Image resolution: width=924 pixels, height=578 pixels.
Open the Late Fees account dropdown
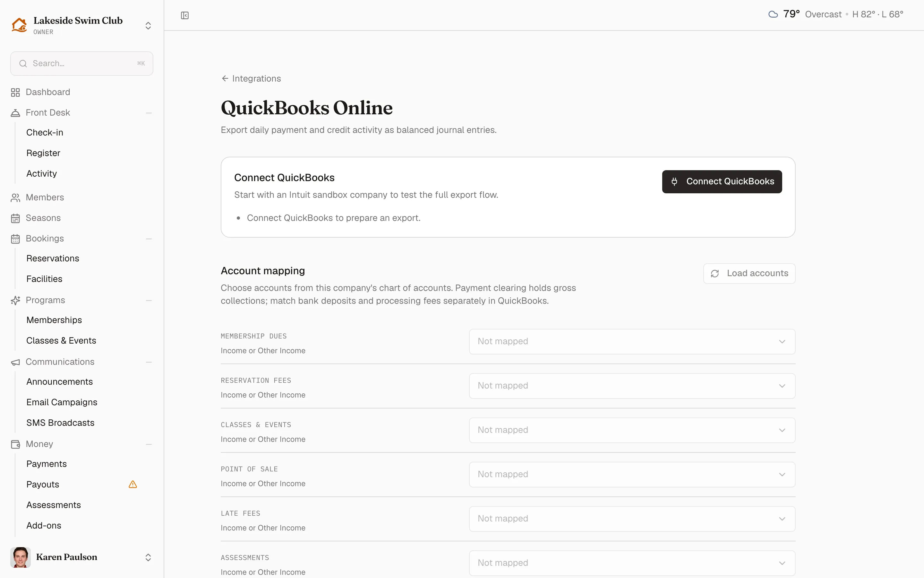point(632,519)
